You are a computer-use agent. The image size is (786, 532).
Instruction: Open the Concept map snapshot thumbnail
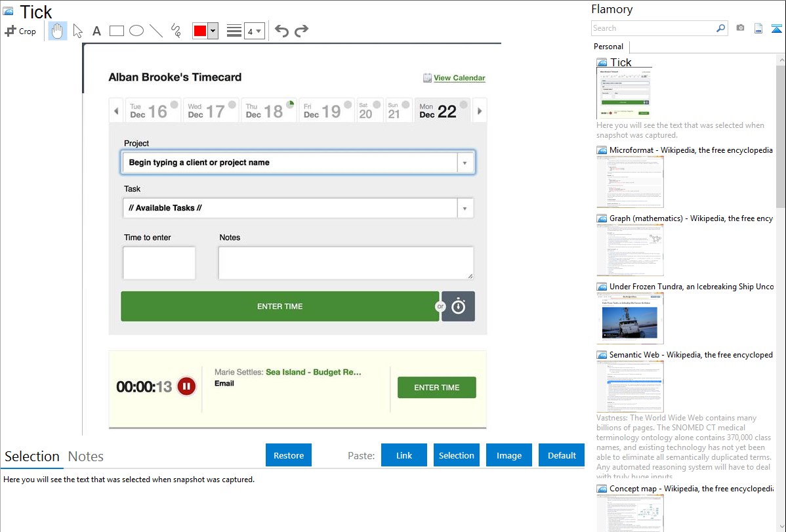630,514
